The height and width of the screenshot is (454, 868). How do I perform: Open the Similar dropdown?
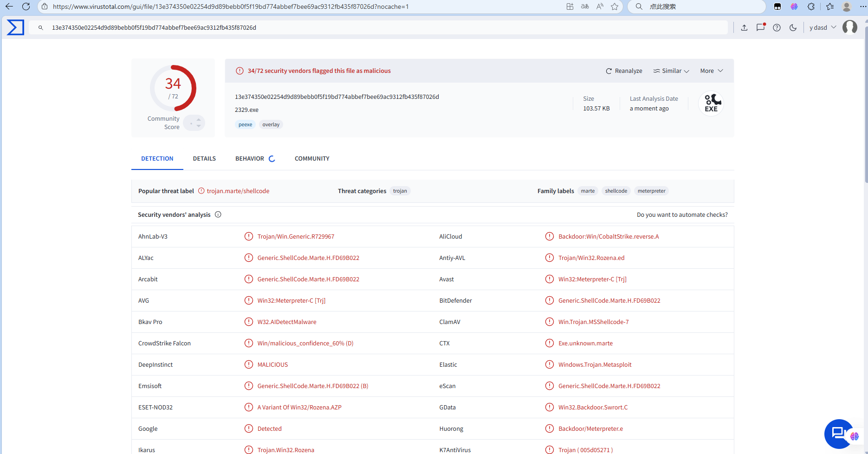click(671, 71)
